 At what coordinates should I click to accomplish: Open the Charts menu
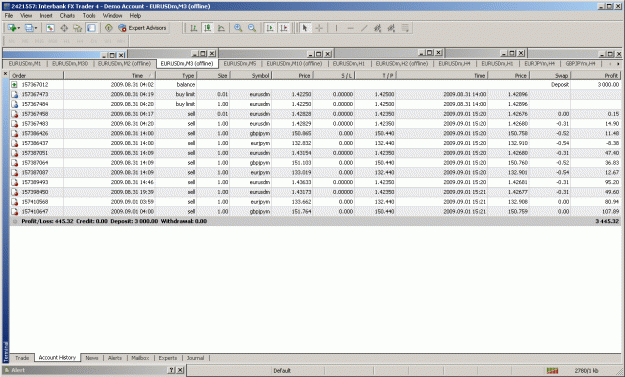pos(67,16)
